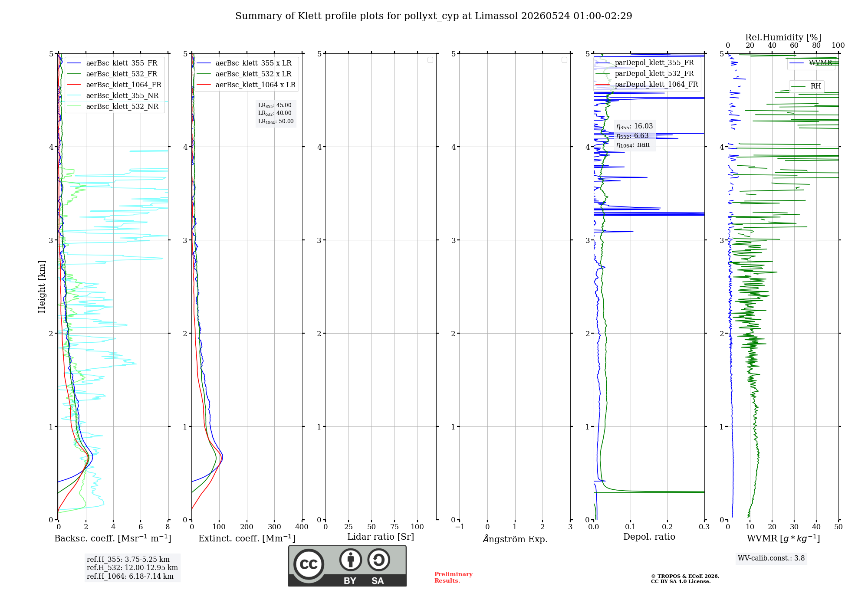Click the LR1064: 50.00 annotation
Image resolution: width=868 pixels, height=590 pixels.
pos(276,121)
